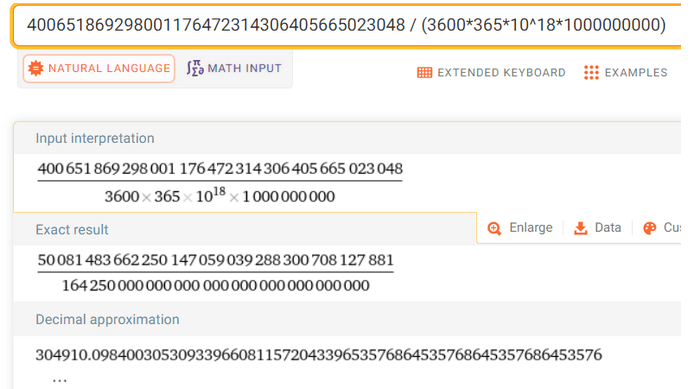
Task: Click the Customize palette icon
Action: coord(650,228)
